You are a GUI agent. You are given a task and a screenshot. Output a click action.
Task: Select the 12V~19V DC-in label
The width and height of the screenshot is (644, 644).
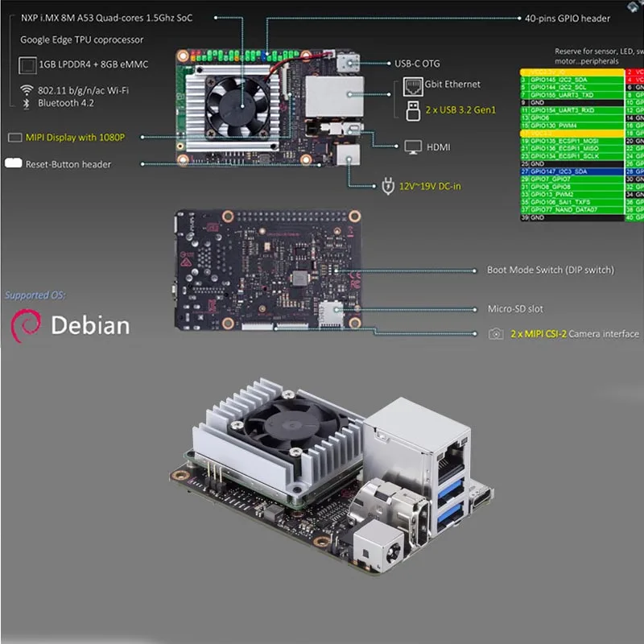point(430,187)
